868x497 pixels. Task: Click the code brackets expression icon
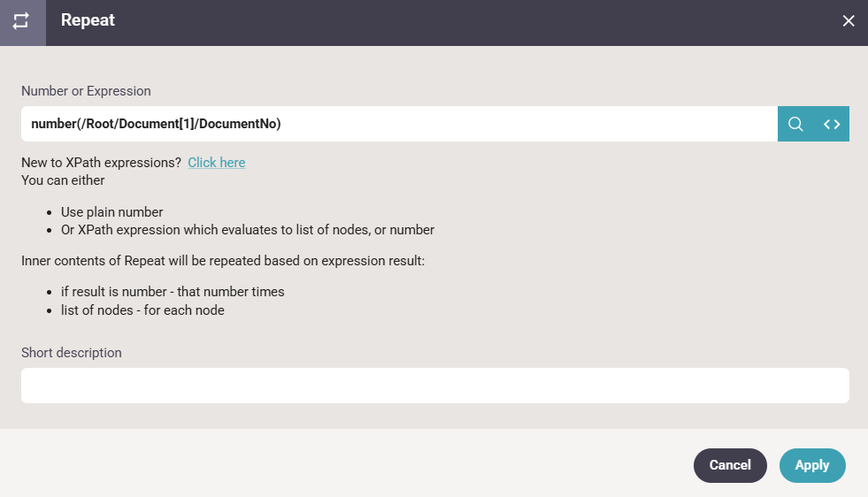coord(832,124)
